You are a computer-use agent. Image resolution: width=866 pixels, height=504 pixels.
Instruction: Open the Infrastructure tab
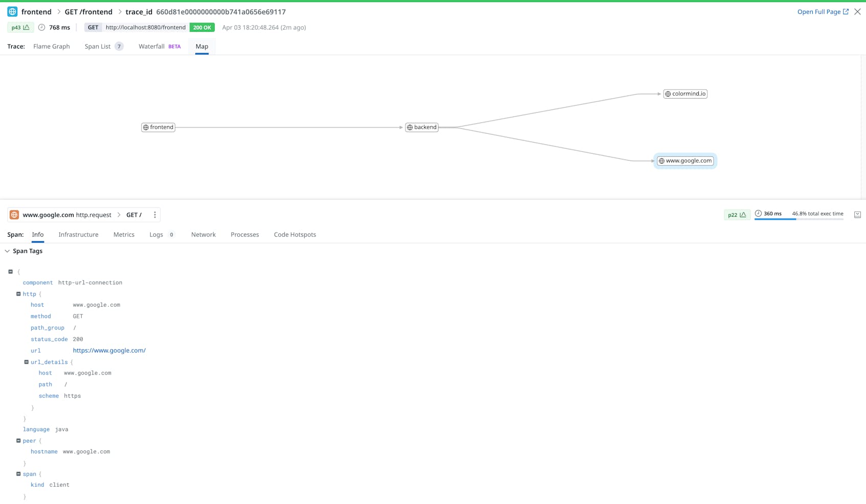click(x=78, y=235)
